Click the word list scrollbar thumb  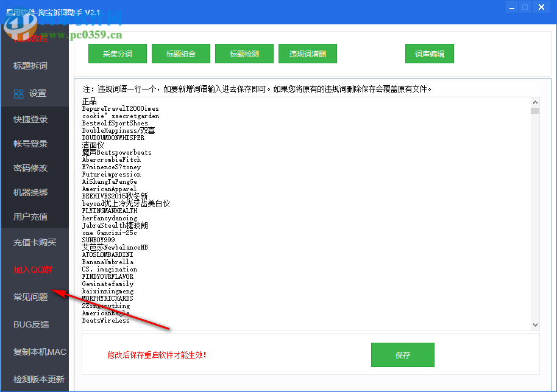535,111
